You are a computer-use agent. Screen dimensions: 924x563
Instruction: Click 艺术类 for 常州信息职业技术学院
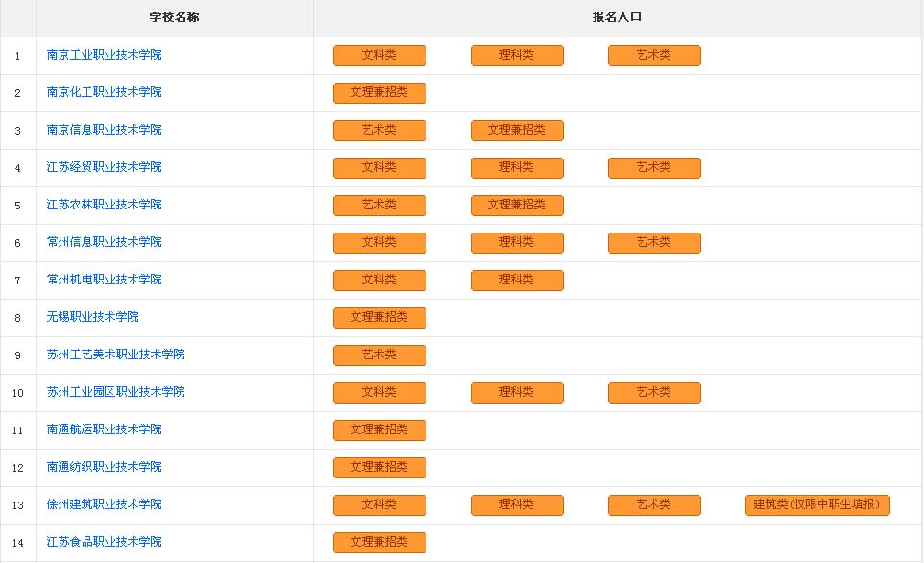coord(654,243)
